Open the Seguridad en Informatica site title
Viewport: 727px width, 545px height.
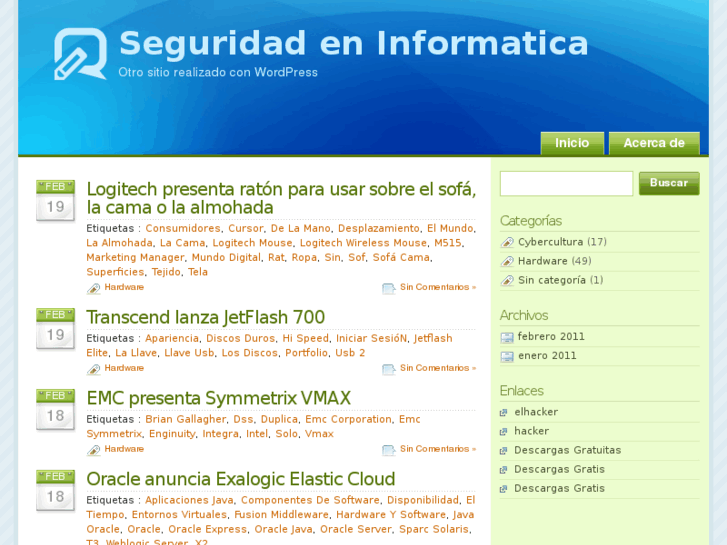pos(353,43)
